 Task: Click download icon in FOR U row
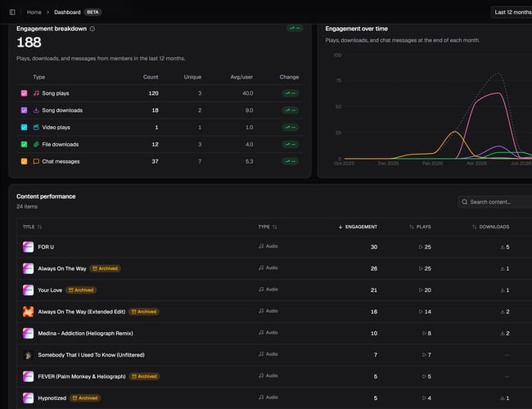click(x=503, y=247)
